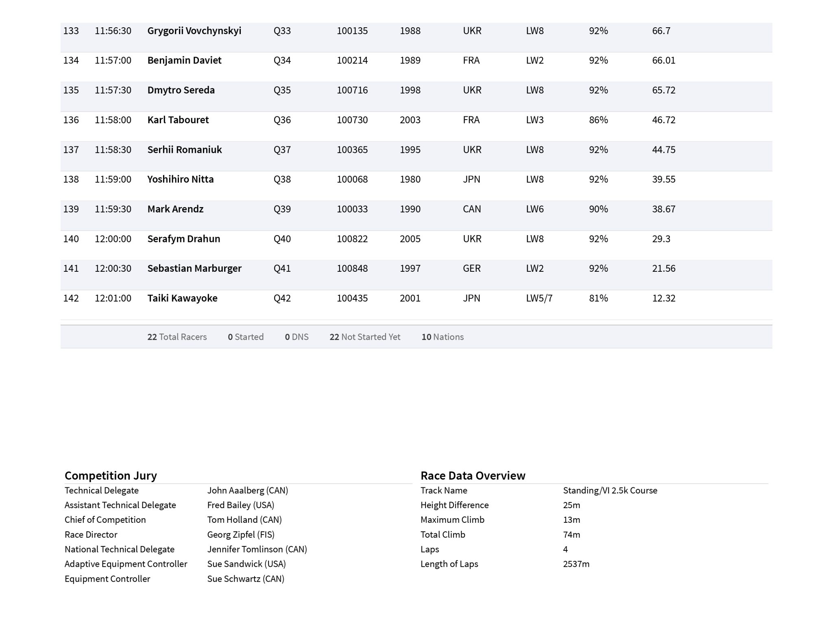Screen dimensions: 833x644
Task: Click bib Q42 in last row
Action: tap(282, 298)
